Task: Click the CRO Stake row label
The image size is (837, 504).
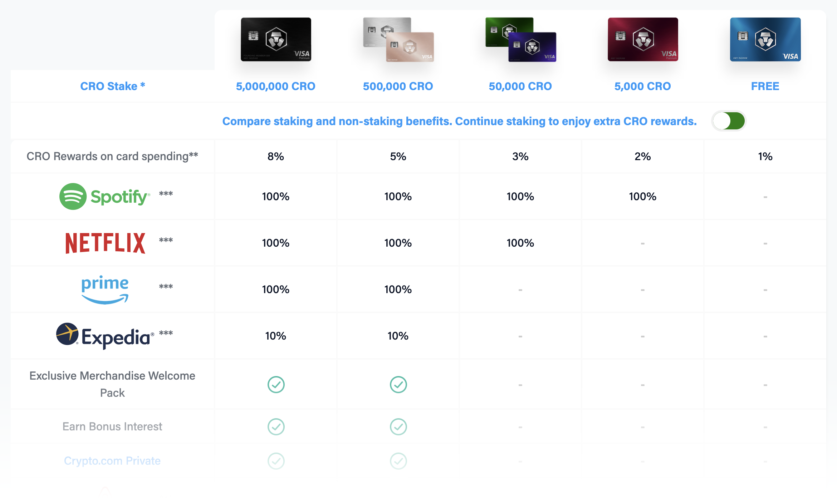Action: pyautogui.click(x=112, y=86)
